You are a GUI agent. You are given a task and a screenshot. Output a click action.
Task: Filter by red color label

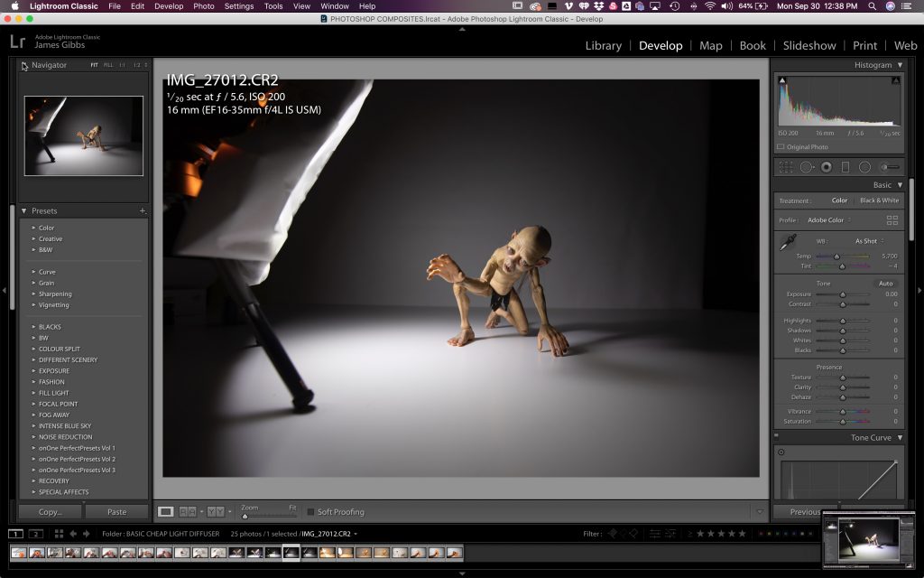click(x=761, y=534)
